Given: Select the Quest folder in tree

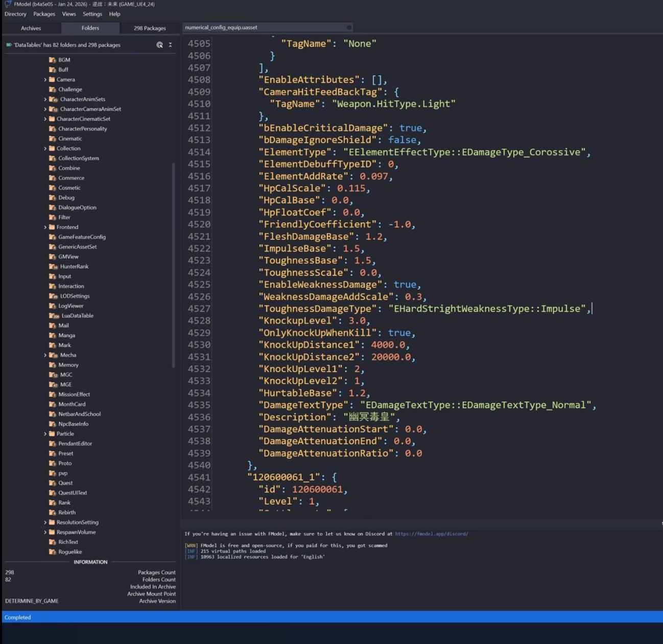Looking at the screenshot, I should click(65, 483).
